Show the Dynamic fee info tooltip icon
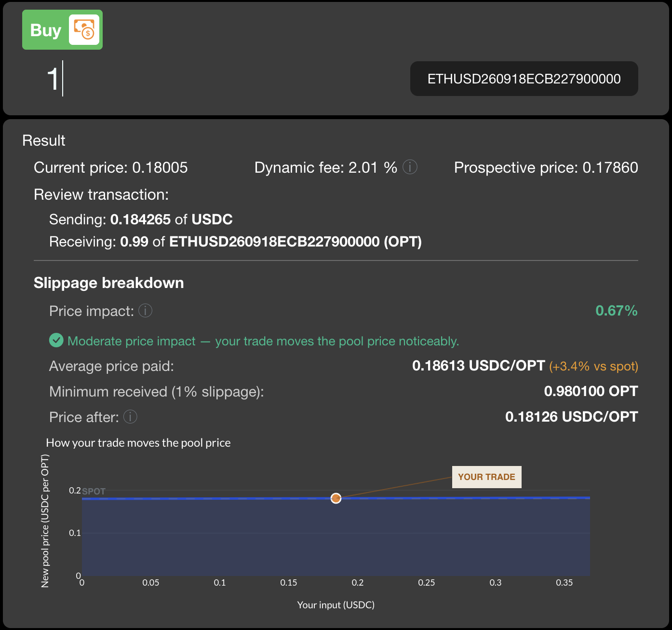 pyautogui.click(x=410, y=167)
